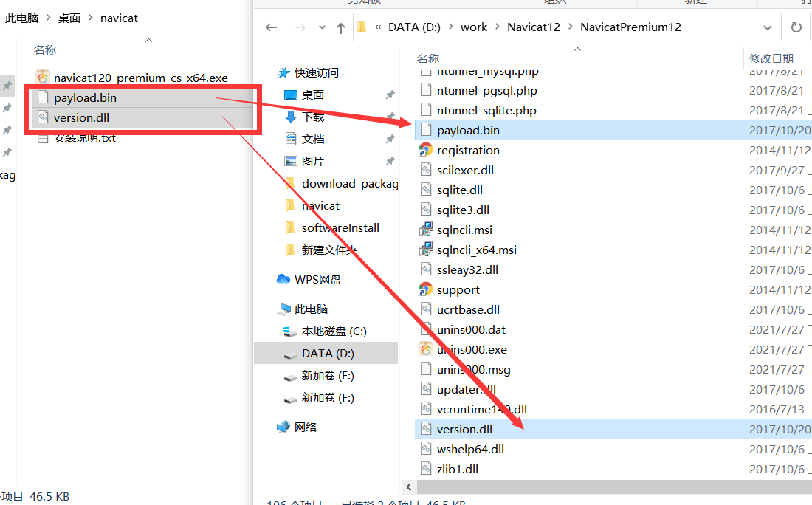Select 新加卷 (E:) drive icon
Screen dimensions: 812x505
(x=291, y=377)
